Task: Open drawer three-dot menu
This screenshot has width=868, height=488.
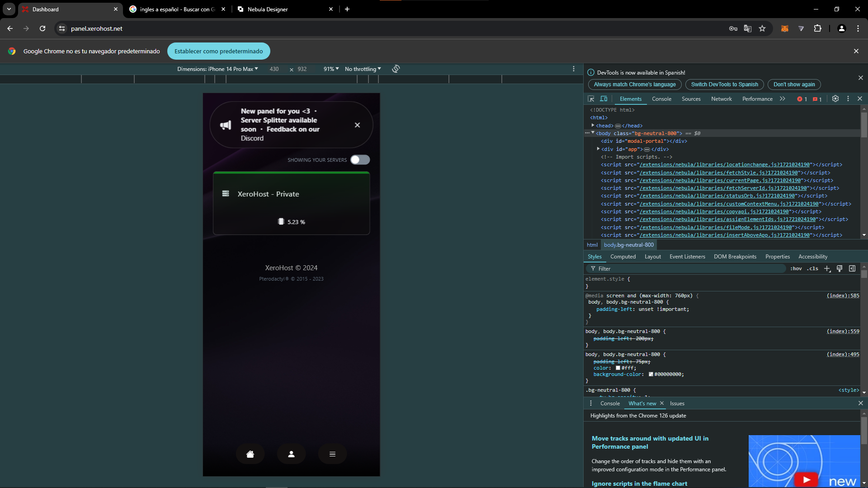Action: [x=590, y=403]
